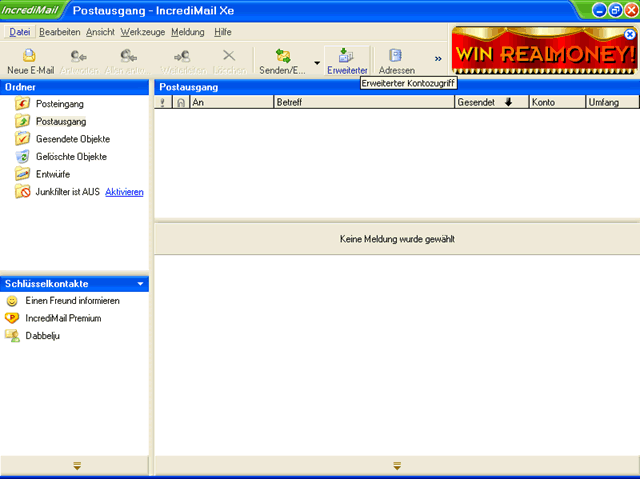Viewport: 641px width, 480px height.
Task: Expand the Schlüsselkontakte dropdown arrow
Action: [x=140, y=284]
